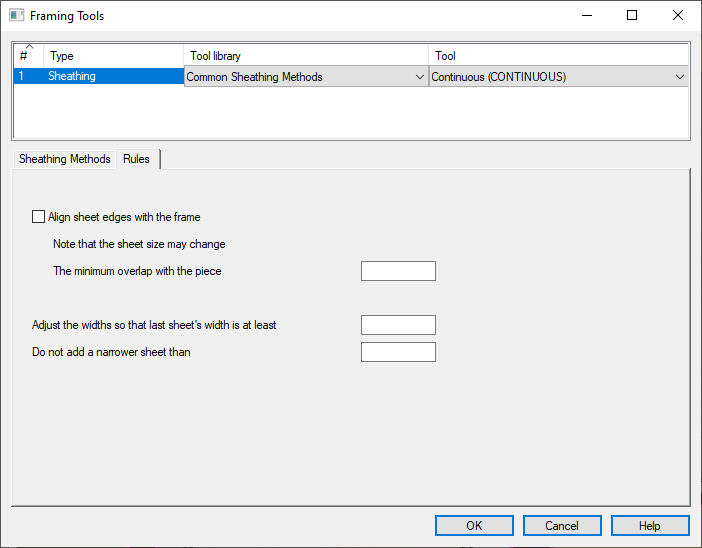The height and width of the screenshot is (548, 702).
Task: Minimize the Framing Tools window
Action: point(586,16)
